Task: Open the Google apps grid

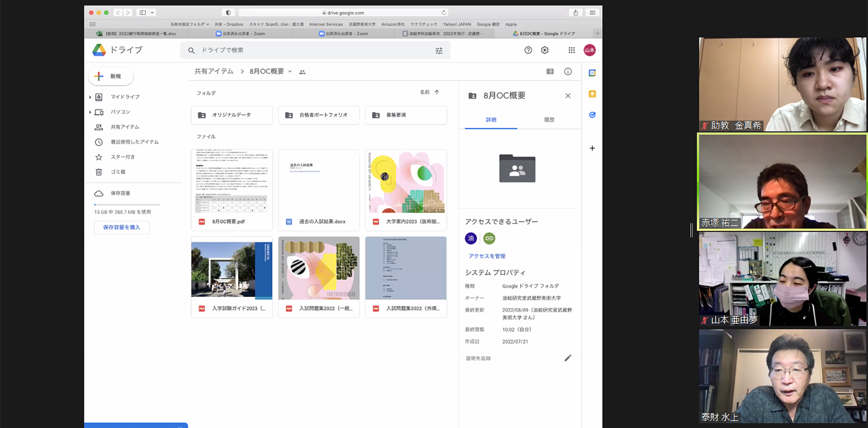Action: coord(571,50)
